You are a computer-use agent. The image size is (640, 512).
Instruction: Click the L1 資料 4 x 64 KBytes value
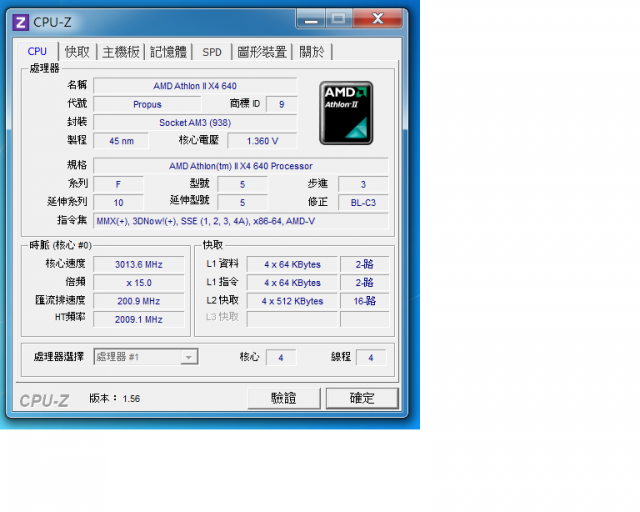click(292, 265)
